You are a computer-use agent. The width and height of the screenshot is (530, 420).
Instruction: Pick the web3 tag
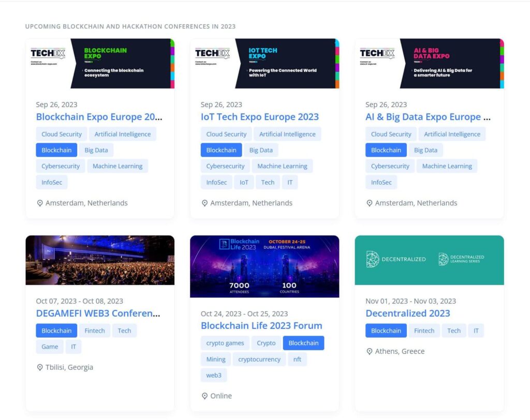click(x=214, y=376)
